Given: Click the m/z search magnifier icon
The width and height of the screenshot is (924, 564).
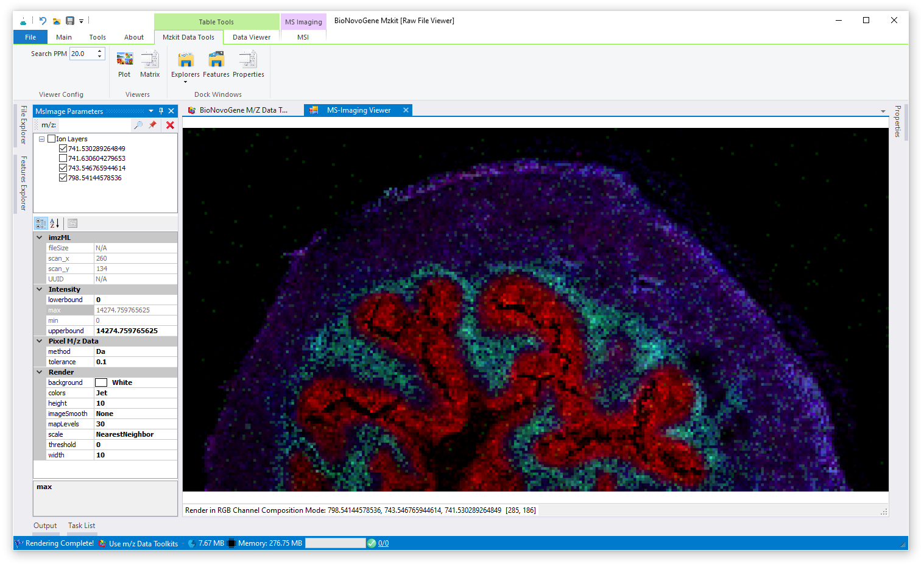Looking at the screenshot, I should tap(138, 125).
